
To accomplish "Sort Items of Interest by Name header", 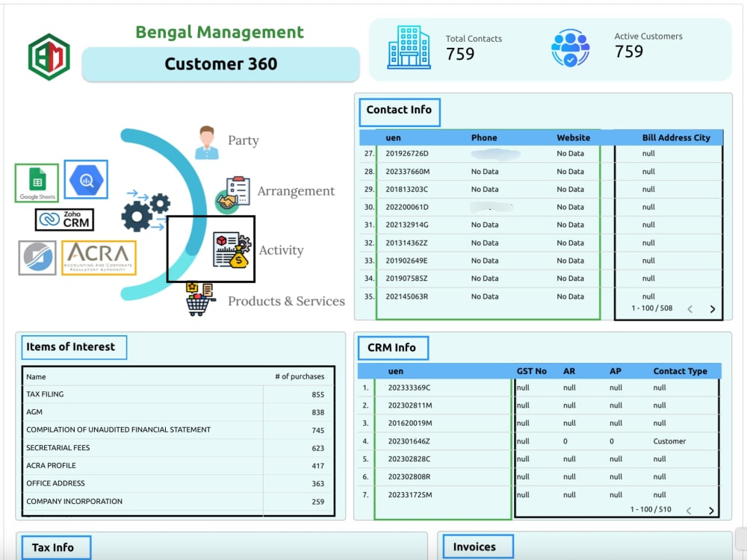I will click(36, 376).
